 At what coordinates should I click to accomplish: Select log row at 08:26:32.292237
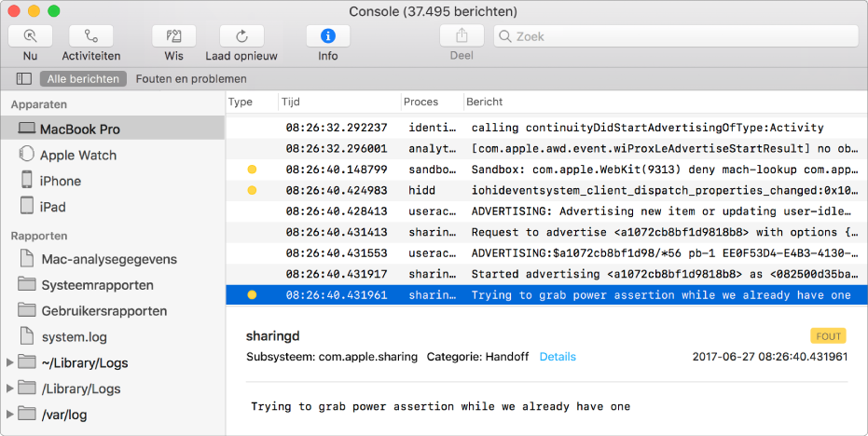coord(547,128)
